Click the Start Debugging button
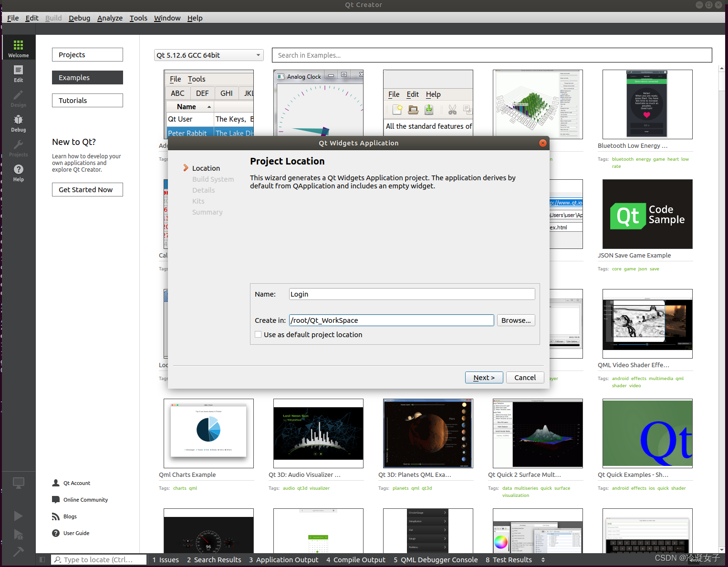 (18, 534)
